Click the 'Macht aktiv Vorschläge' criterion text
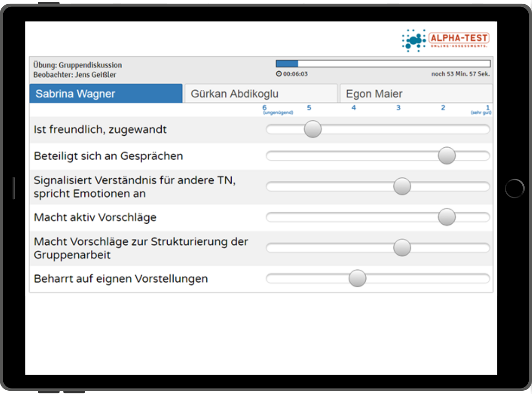The height and width of the screenshot is (394, 532). [x=95, y=217]
